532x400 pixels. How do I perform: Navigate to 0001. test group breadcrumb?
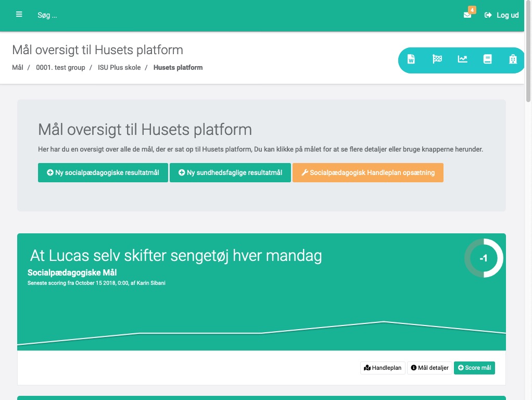(x=60, y=68)
